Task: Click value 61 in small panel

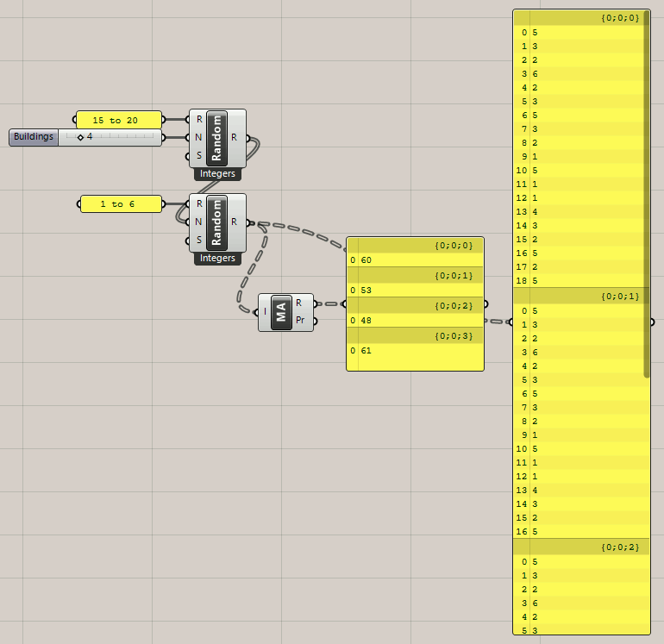Action: coord(366,351)
